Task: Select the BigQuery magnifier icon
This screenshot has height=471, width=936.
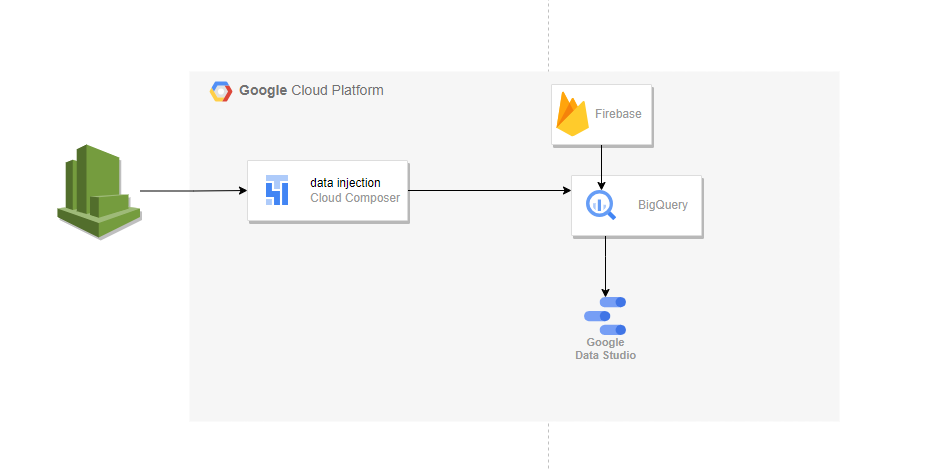Action: pyautogui.click(x=601, y=205)
